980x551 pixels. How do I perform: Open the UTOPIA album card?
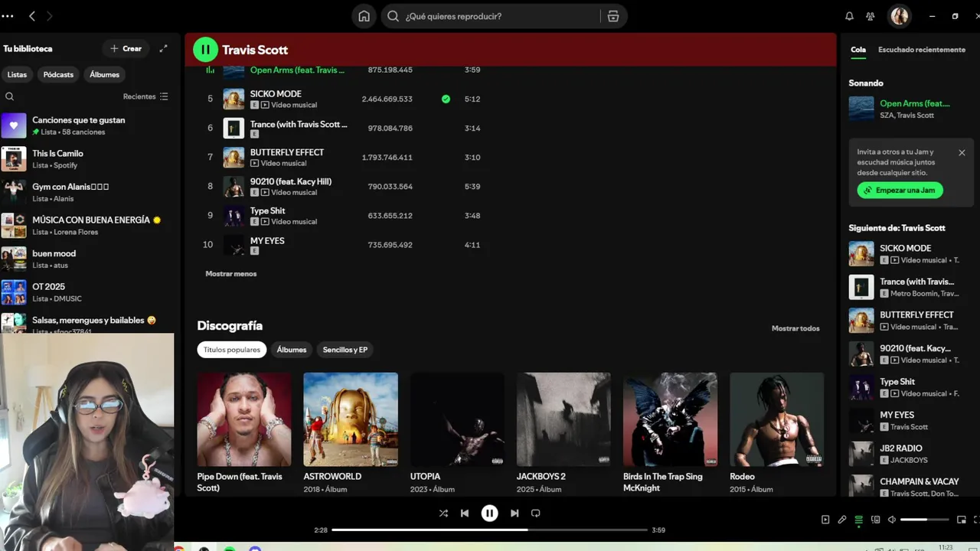click(457, 433)
